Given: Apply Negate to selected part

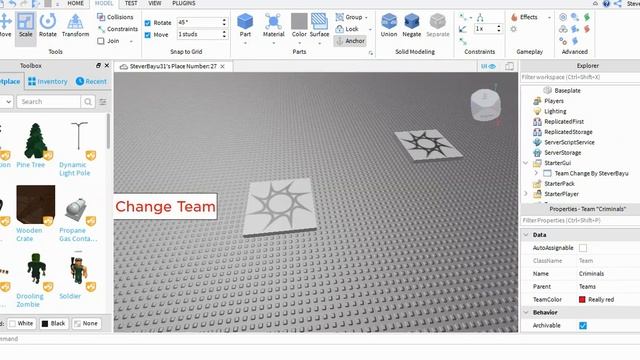Looking at the screenshot, I should (x=411, y=25).
